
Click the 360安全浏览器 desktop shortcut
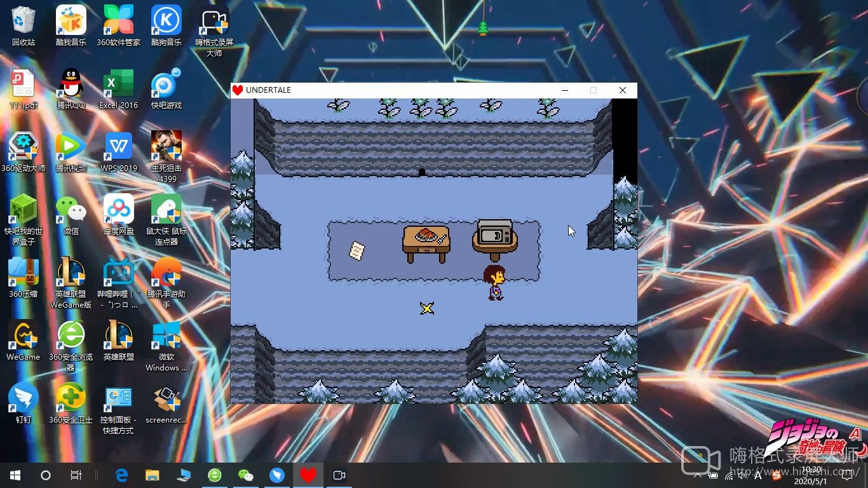(71, 346)
